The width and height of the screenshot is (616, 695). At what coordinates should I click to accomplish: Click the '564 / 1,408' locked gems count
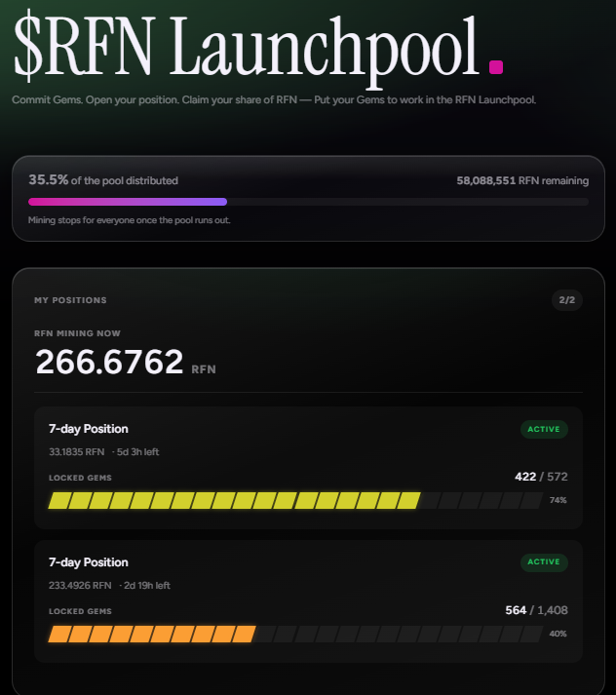click(x=536, y=610)
